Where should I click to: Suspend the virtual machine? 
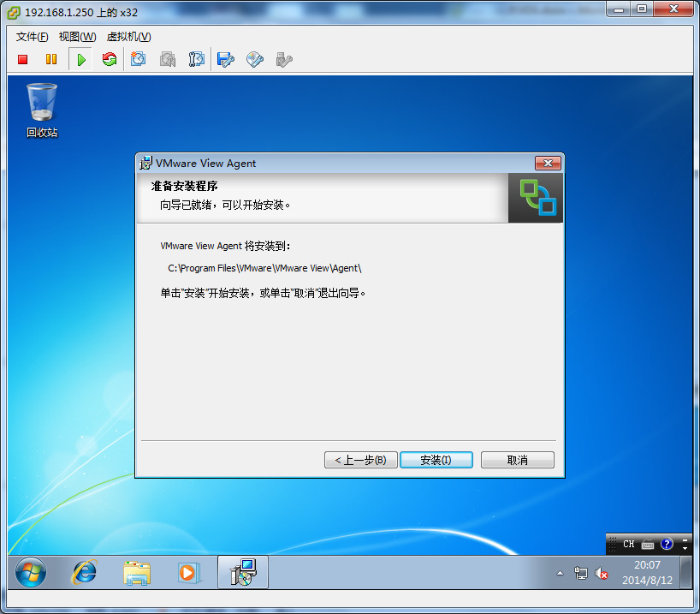pyautogui.click(x=51, y=59)
